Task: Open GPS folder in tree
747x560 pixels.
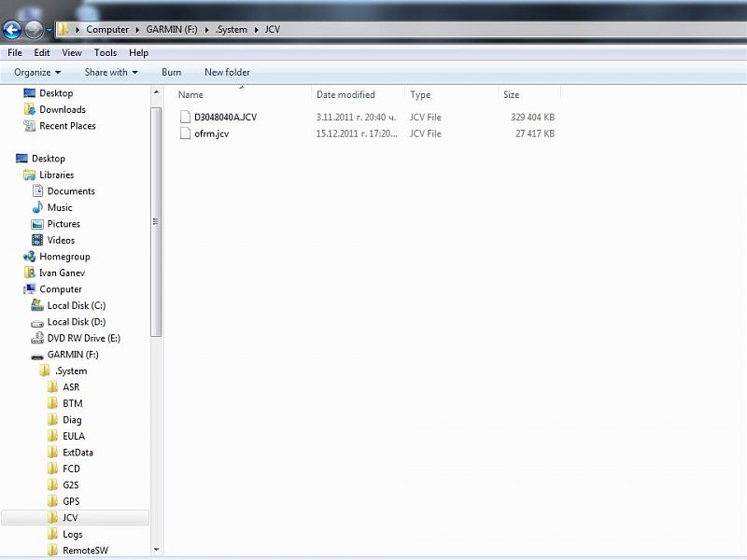Action: tap(71, 501)
